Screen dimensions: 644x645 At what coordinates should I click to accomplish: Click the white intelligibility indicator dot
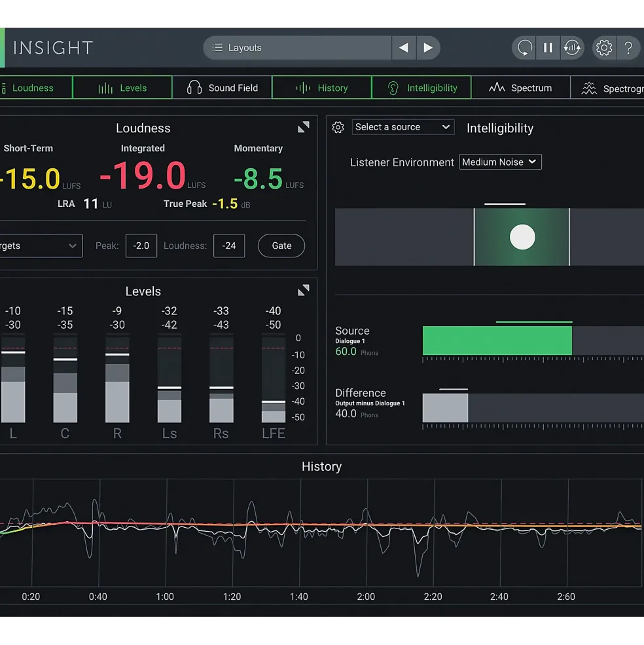(522, 237)
